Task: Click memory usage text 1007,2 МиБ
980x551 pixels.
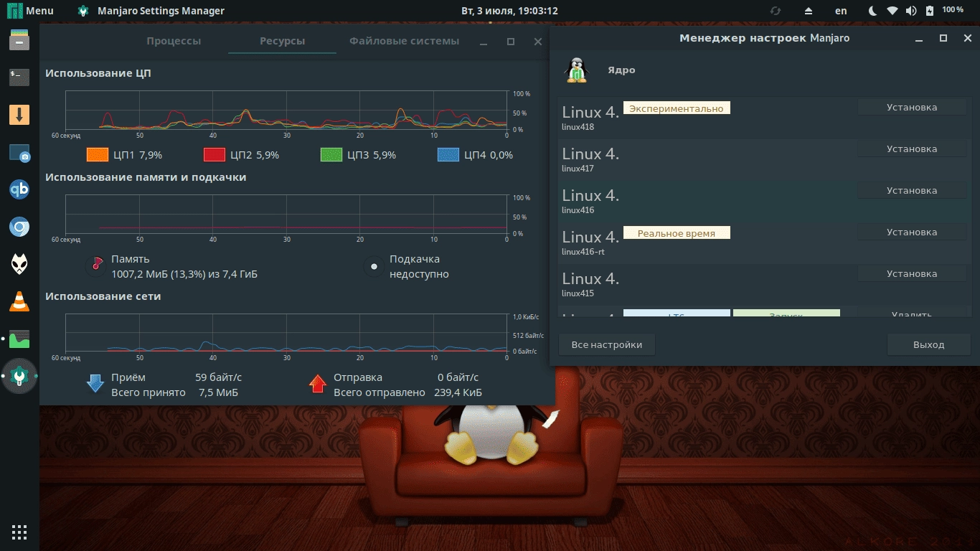Action: click(184, 274)
